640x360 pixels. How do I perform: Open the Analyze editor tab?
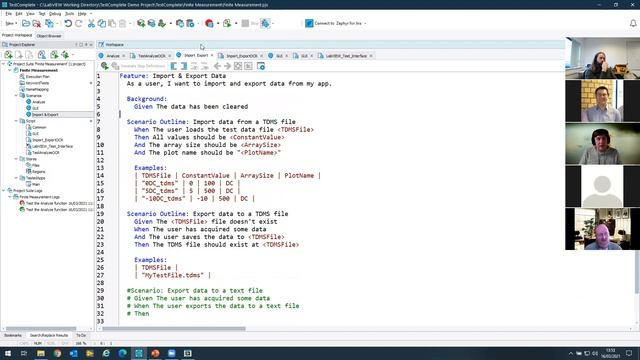point(113,56)
